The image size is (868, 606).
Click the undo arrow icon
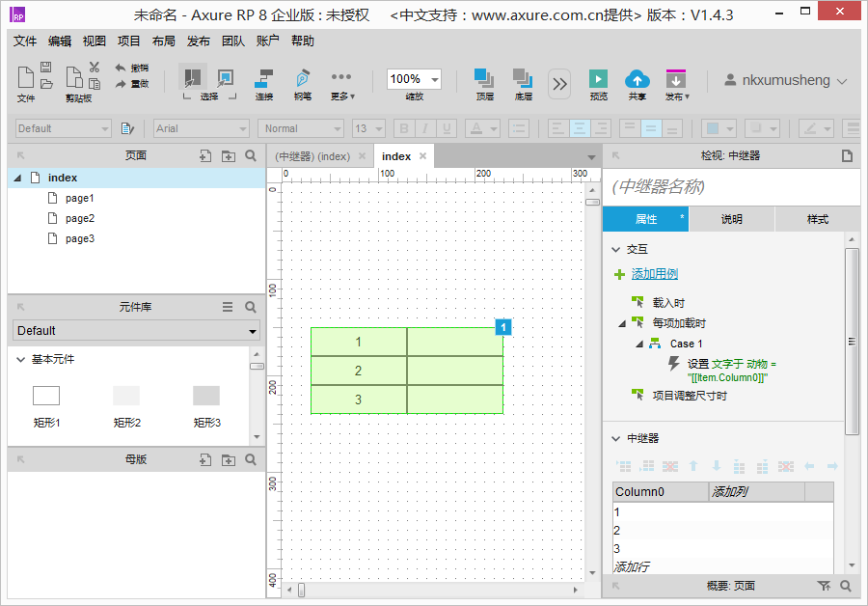pos(121,68)
